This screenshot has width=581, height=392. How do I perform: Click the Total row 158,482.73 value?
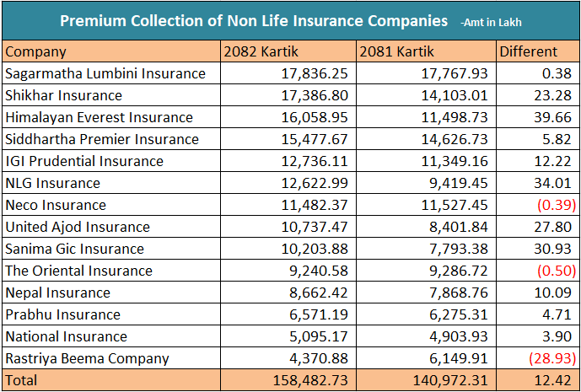click(312, 380)
